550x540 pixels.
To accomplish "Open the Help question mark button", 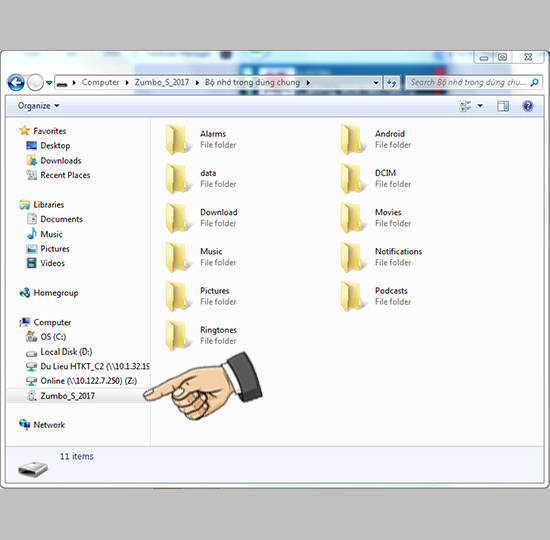I will [x=528, y=106].
